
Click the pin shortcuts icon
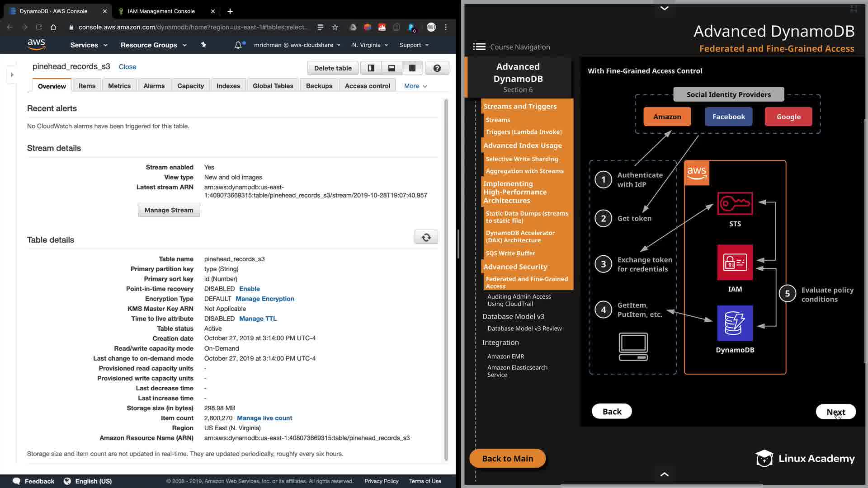pos(203,45)
